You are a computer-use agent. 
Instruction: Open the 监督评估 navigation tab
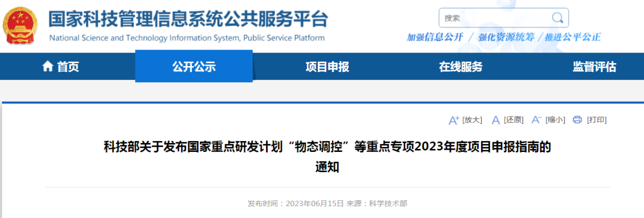[595, 67]
